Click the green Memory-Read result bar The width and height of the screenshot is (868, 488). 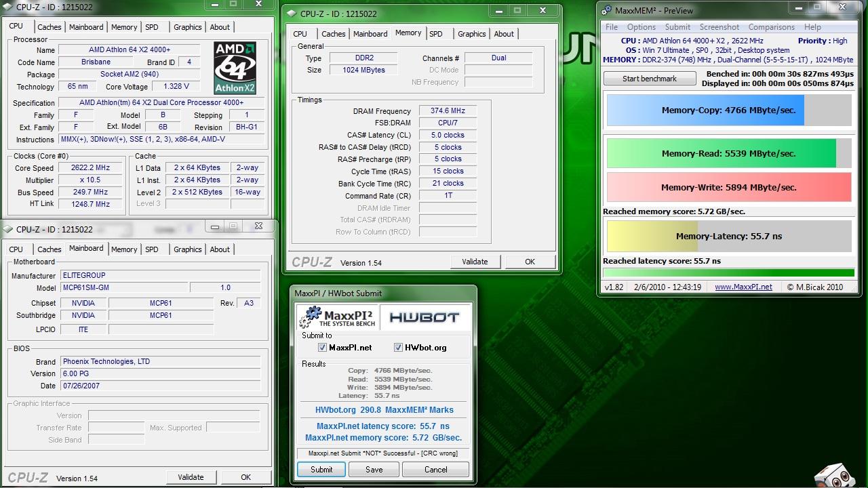pos(729,153)
